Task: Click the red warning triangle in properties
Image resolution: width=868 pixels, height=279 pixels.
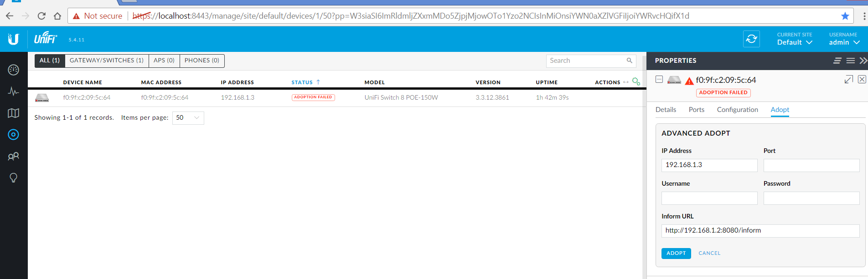Action: pyautogui.click(x=689, y=81)
